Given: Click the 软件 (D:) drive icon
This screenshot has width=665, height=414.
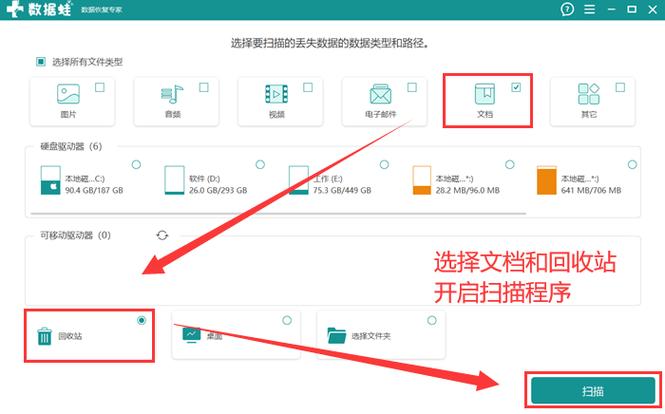Looking at the screenshot, I should (x=174, y=180).
